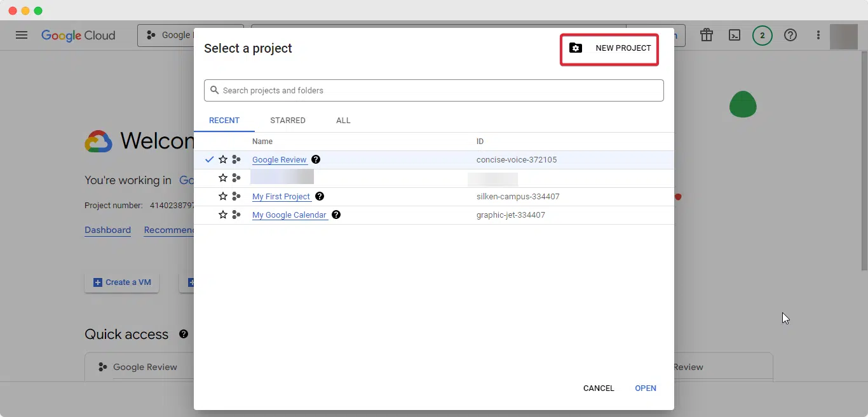Image resolution: width=868 pixels, height=417 pixels.
Task: Click the OPEN button
Action: [646, 388]
